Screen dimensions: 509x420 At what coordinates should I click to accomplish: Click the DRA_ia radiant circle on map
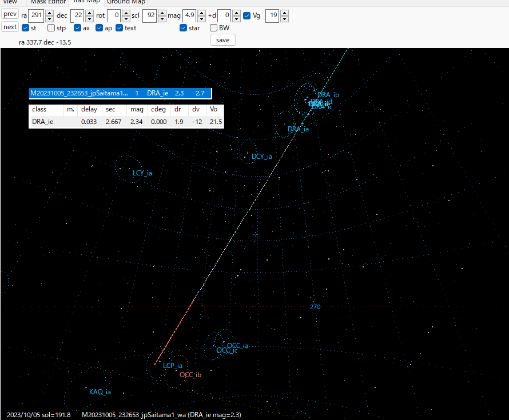pos(285,123)
